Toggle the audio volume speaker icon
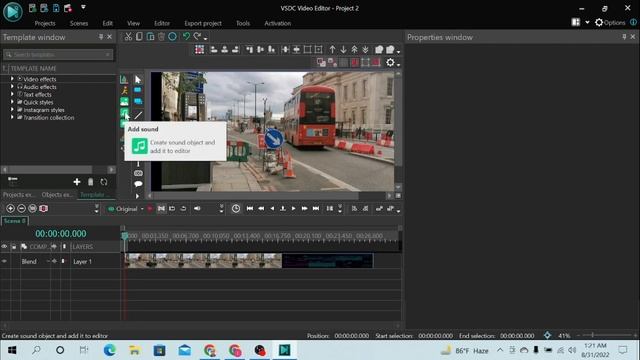Viewport: 640px width, 360px height. click(x=197, y=209)
